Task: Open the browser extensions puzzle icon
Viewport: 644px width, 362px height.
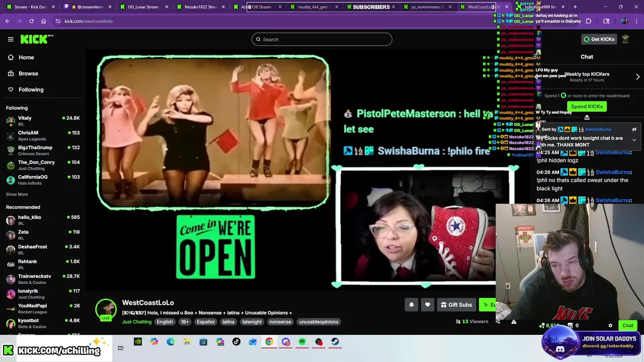Action: pyautogui.click(x=589, y=21)
